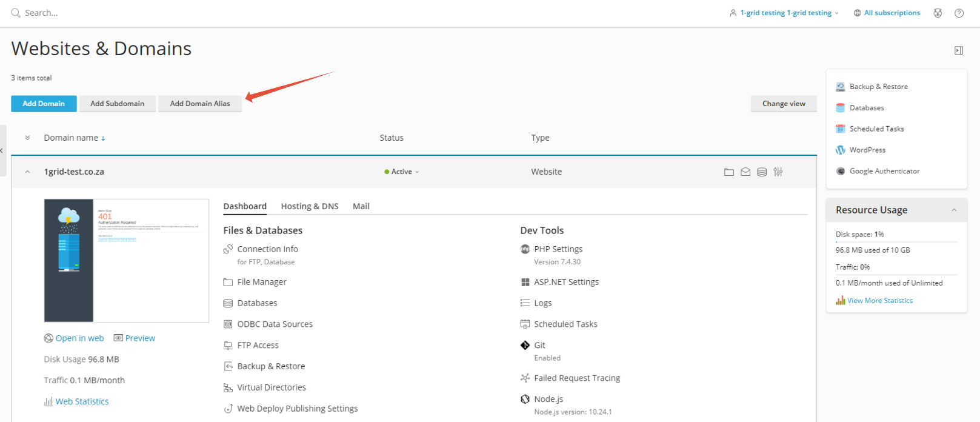
Task: Open the help question mark icon
Action: click(x=959, y=13)
